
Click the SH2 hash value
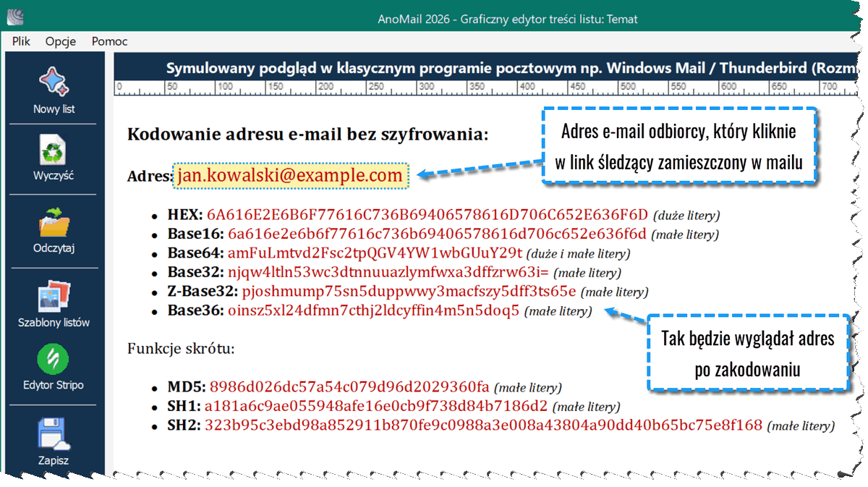483,425
